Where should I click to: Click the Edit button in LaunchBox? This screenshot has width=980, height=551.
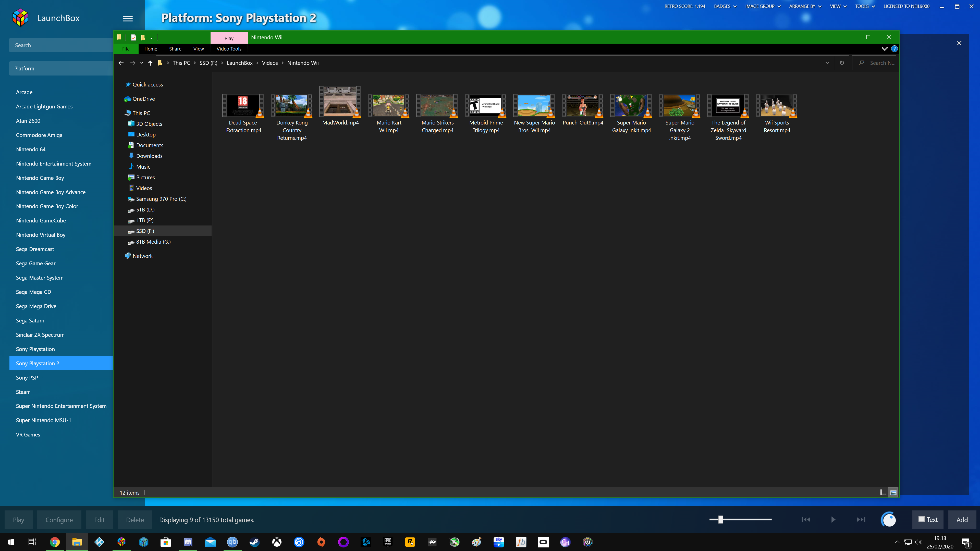[x=99, y=520]
